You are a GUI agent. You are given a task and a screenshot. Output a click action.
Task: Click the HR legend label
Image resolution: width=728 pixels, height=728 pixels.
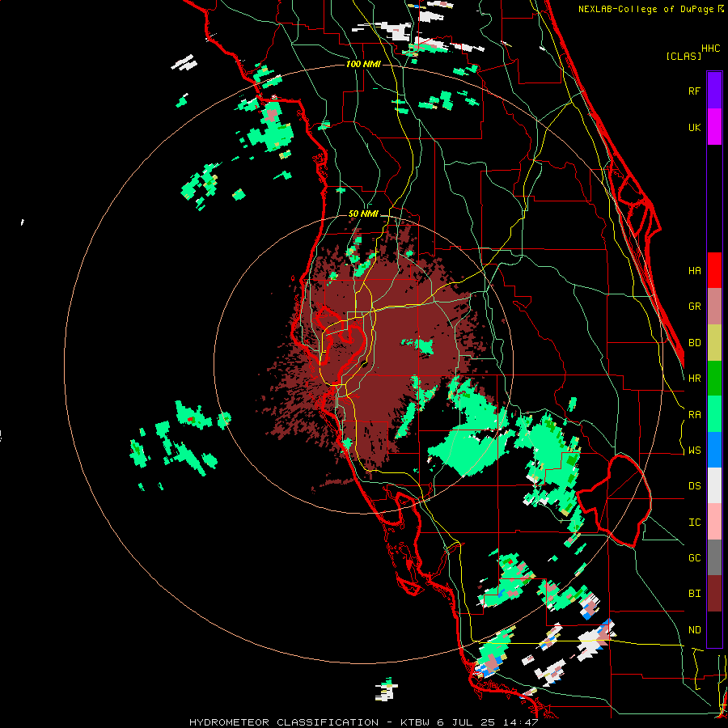[694, 379]
